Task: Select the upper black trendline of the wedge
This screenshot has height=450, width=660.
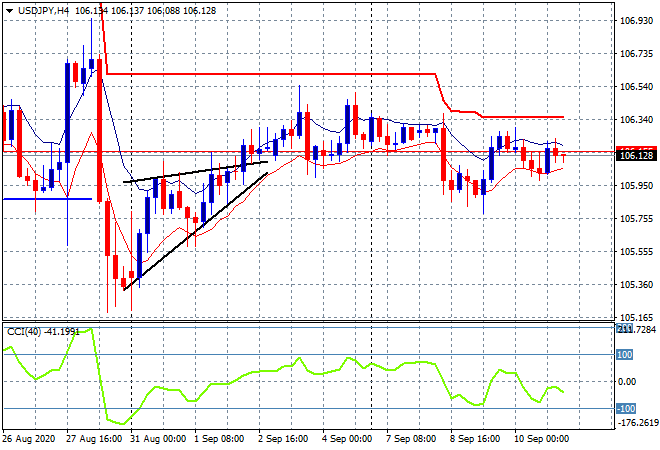Action: pyautogui.click(x=195, y=172)
